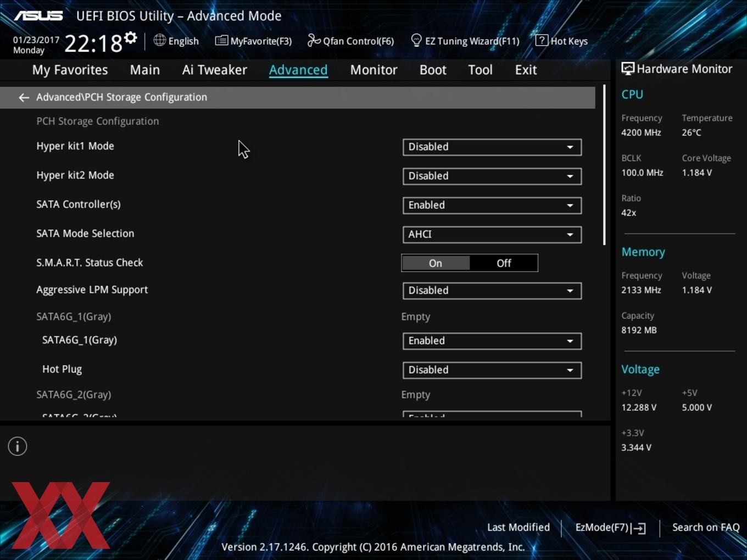Switch S.M.A.R.T. Status Check to Off
Screen dimensions: 747x560
pyautogui.click(x=504, y=263)
